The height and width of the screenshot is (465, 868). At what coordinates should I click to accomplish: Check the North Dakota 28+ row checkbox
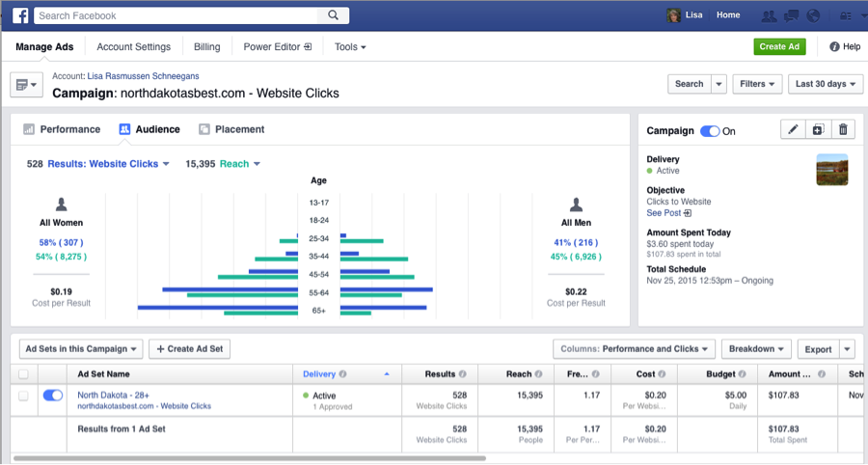[23, 396]
